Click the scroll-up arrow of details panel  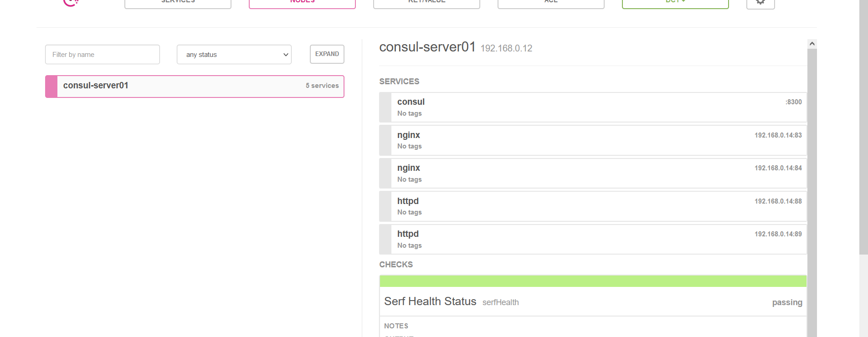click(x=812, y=44)
